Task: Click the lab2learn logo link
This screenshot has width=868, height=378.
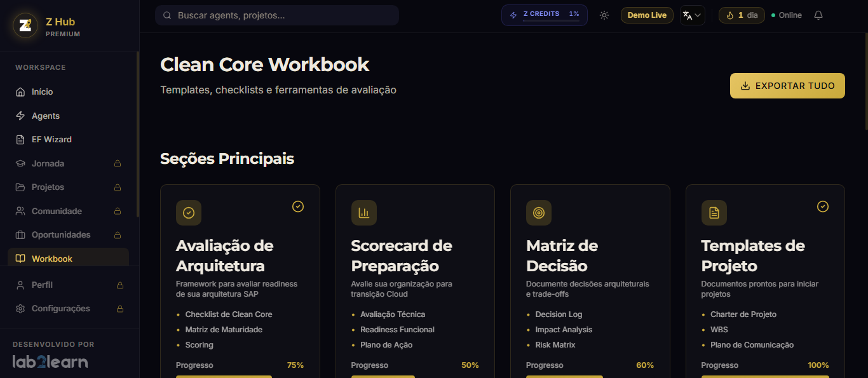Action: point(50,362)
